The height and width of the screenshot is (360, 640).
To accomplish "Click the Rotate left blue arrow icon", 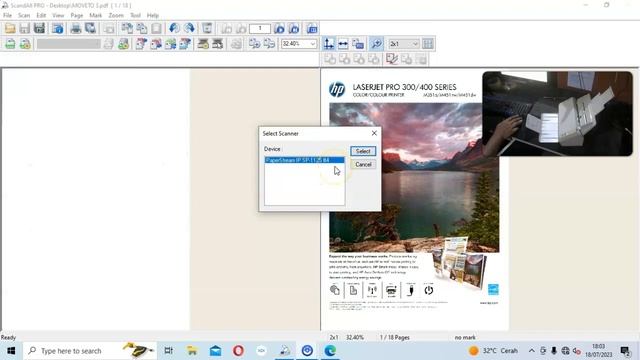I will [x=174, y=28].
